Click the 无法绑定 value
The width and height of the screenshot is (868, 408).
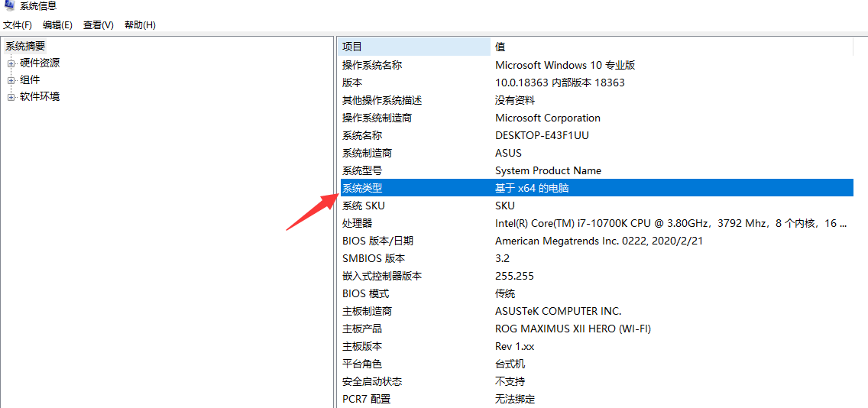tap(515, 399)
